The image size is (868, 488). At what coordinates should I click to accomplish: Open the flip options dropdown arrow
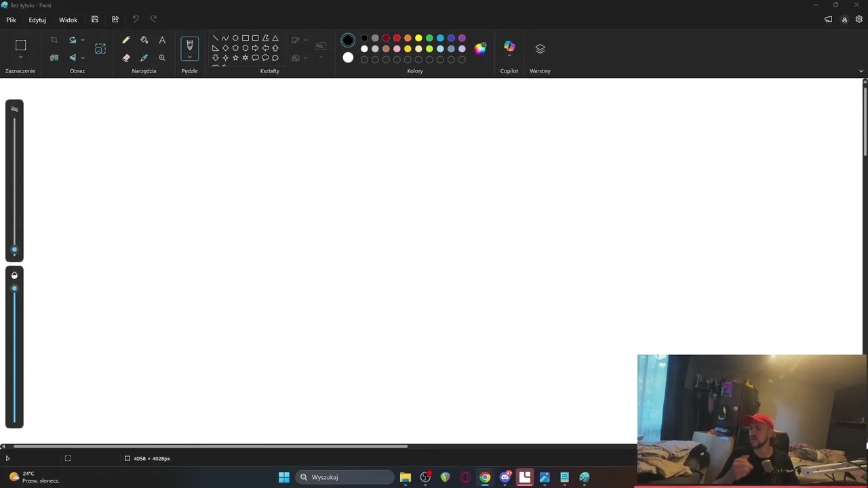(83, 58)
